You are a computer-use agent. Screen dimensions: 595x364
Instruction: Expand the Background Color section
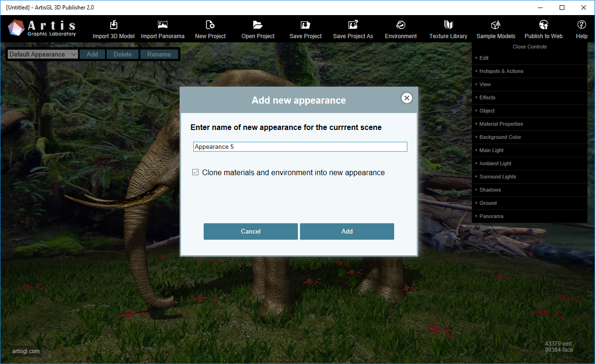(529, 137)
